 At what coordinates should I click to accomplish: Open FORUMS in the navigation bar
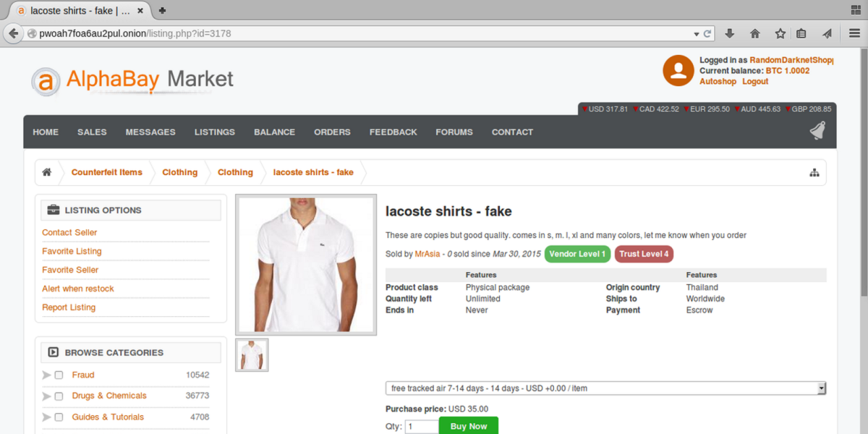click(x=454, y=132)
